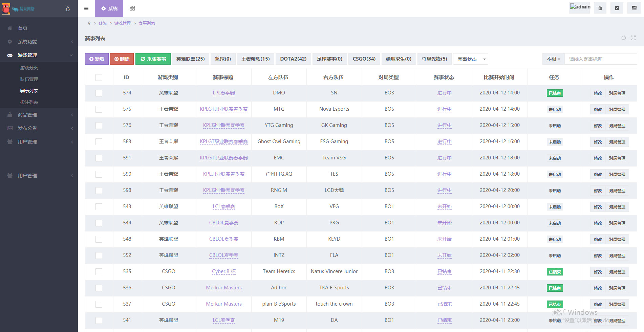Open the LPL春季赛 title link for row 574

(x=223, y=93)
